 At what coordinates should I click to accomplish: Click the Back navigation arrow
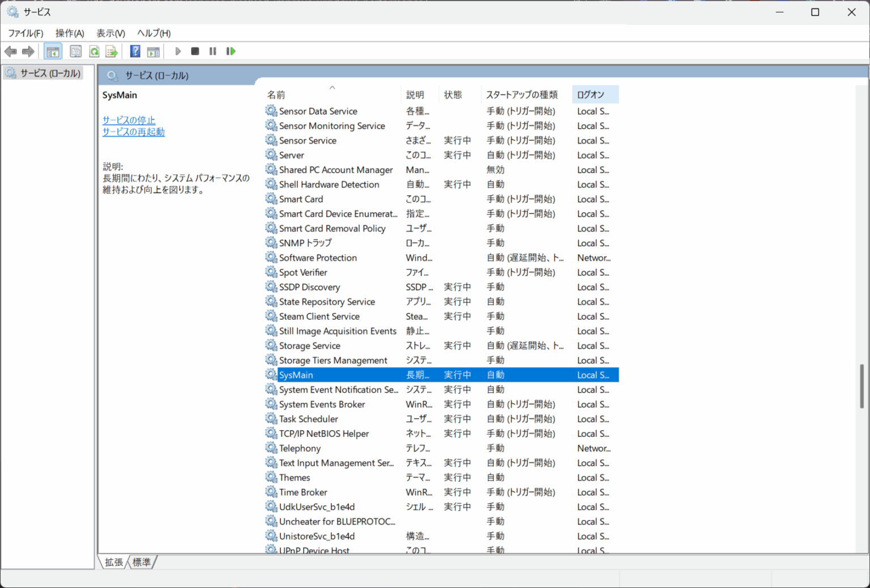click(x=10, y=51)
